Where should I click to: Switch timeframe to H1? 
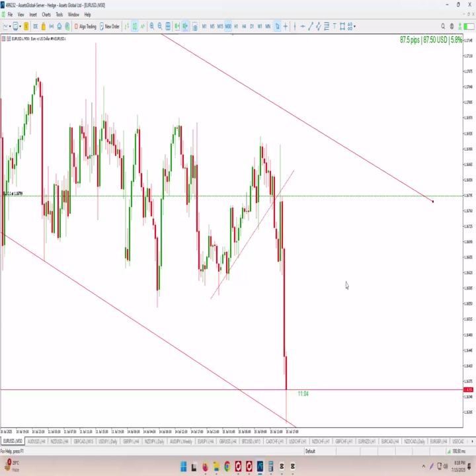pos(236,26)
